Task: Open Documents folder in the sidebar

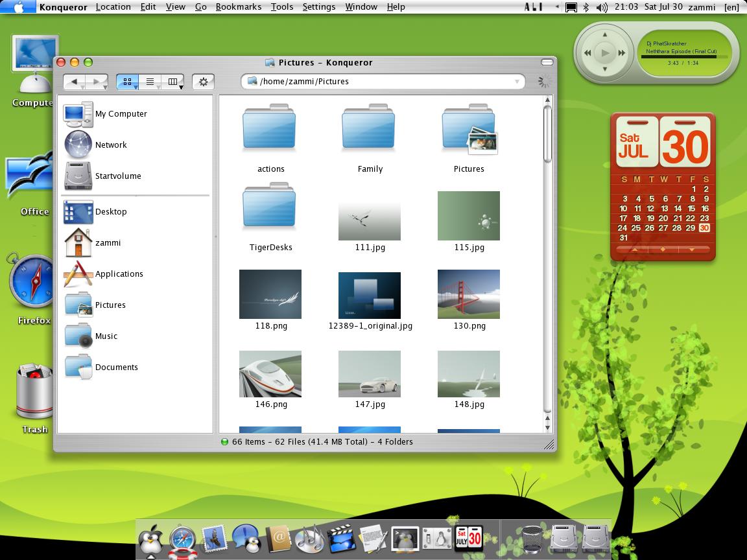Action: click(101, 367)
